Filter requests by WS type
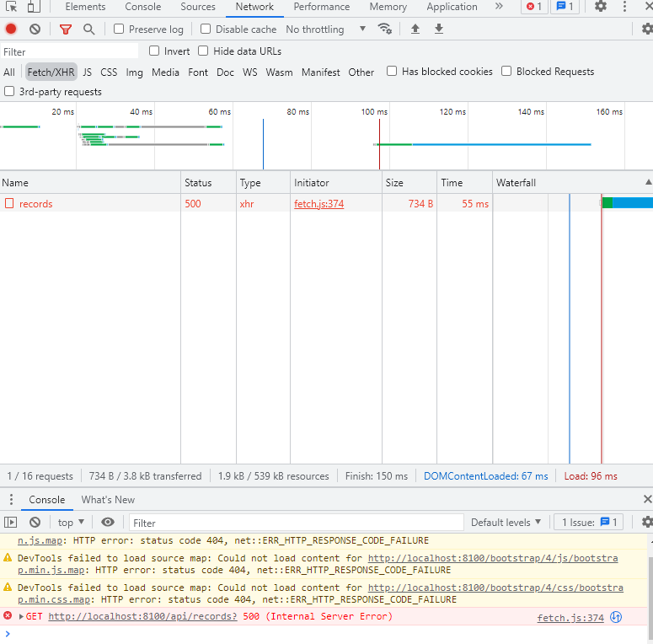This screenshot has height=644, width=653. 250,72
